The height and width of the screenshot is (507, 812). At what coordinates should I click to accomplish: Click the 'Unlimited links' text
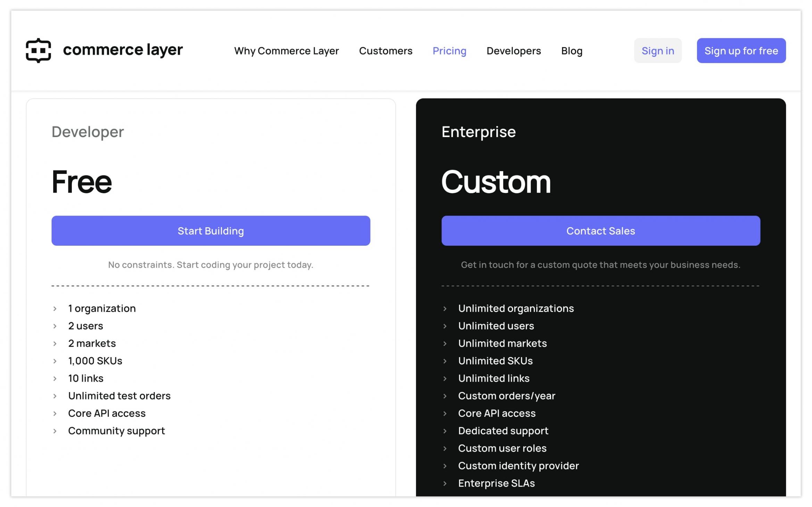click(494, 378)
